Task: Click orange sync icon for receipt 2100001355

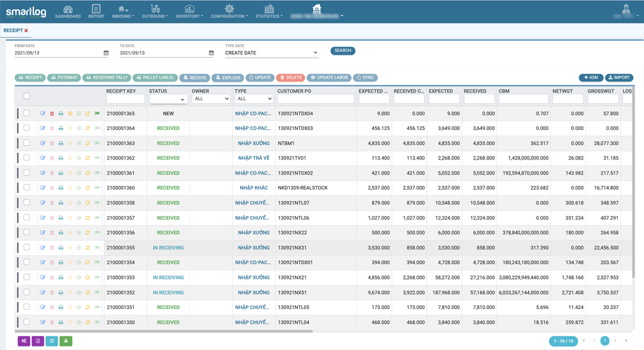Action: click(88, 248)
